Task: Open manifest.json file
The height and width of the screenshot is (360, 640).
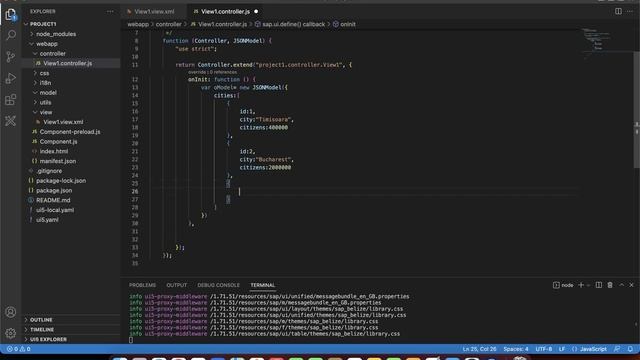Action: [58, 161]
